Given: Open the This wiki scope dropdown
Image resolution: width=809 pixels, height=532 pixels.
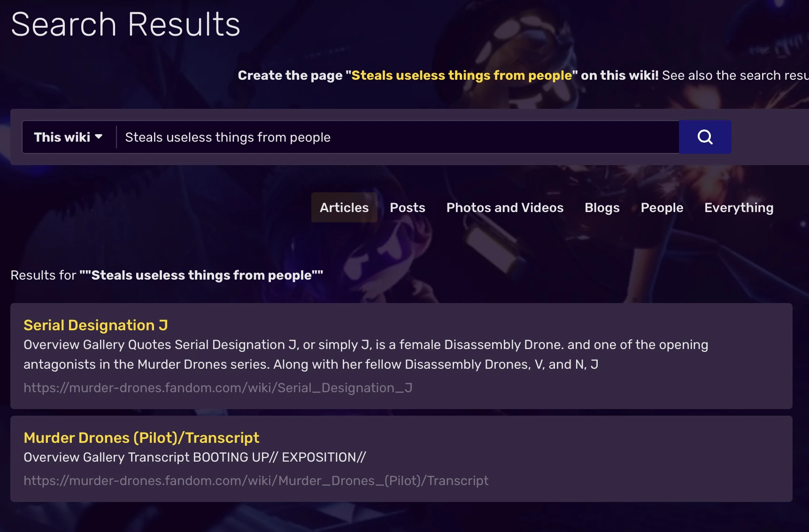Looking at the screenshot, I should (69, 137).
